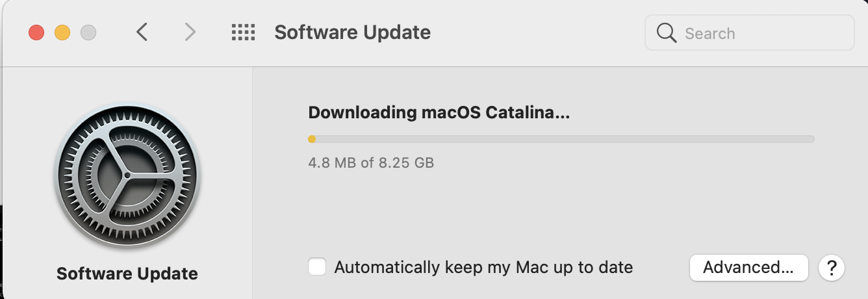Click the magnifying glass search icon
868x299 pixels.
(667, 33)
